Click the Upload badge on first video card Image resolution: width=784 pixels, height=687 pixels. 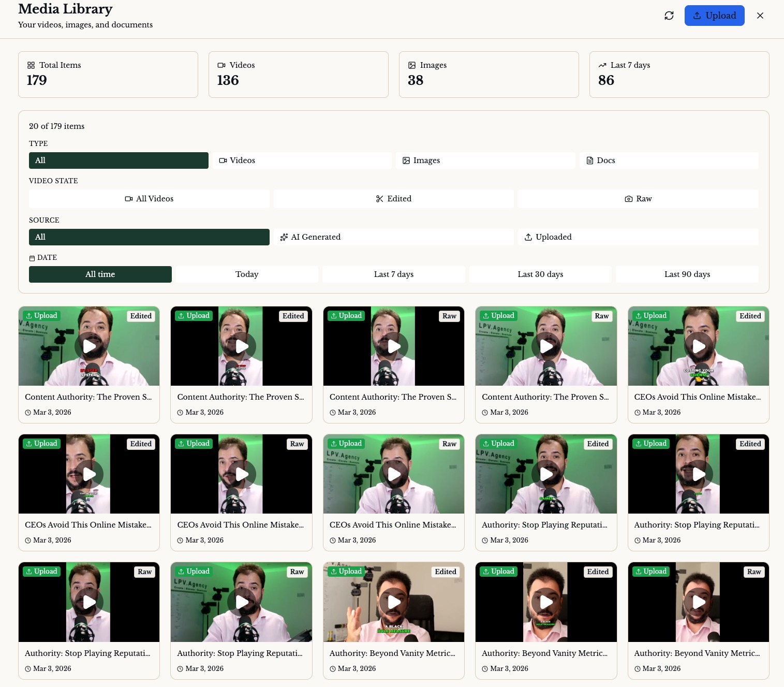point(41,316)
